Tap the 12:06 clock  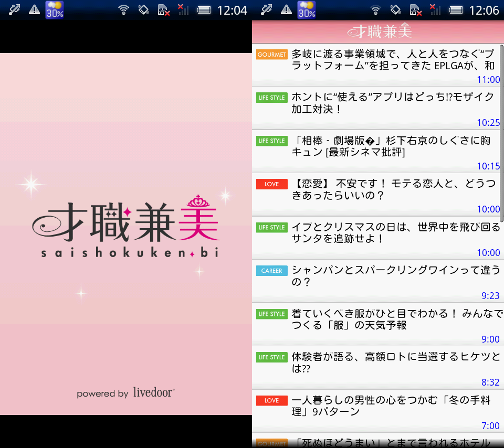(x=484, y=10)
